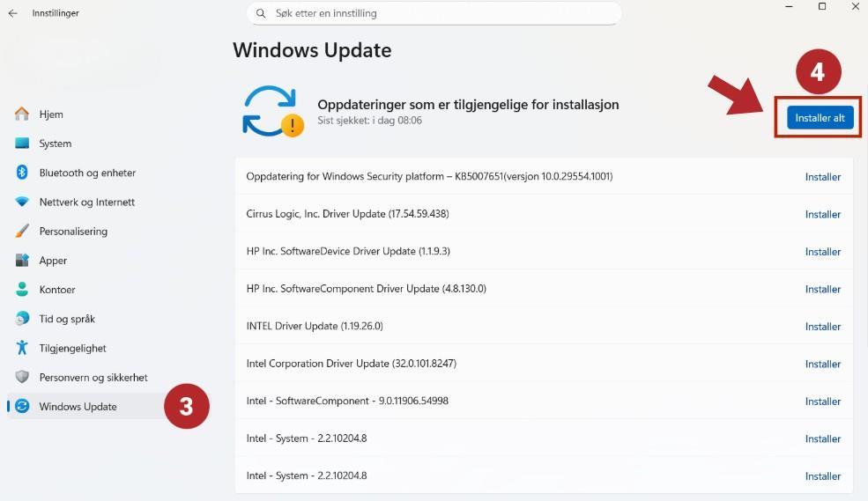Install the HP SoftwareDevice Driver Update
The height and width of the screenshot is (501, 868).
[822, 252]
